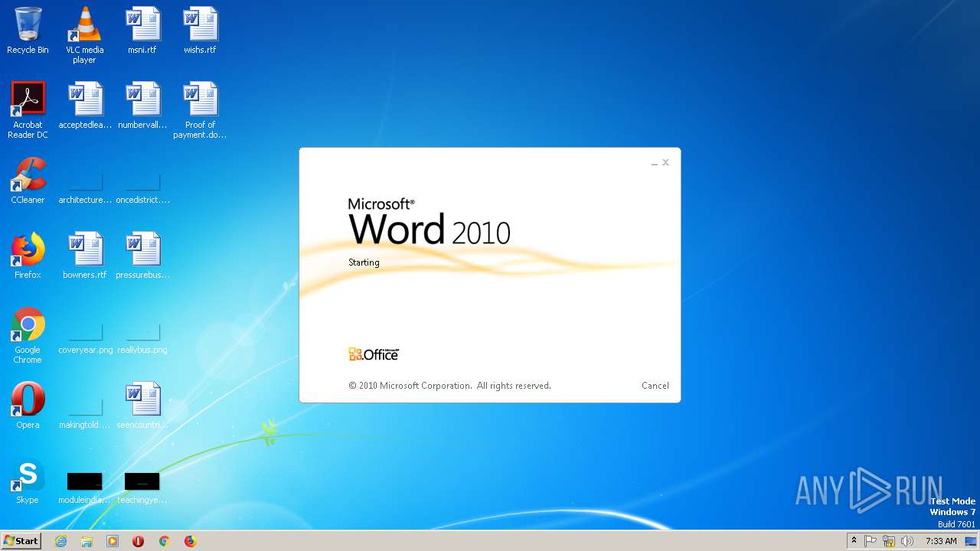
Task: Click the Show desktop button
Action: pyautogui.click(x=971, y=541)
